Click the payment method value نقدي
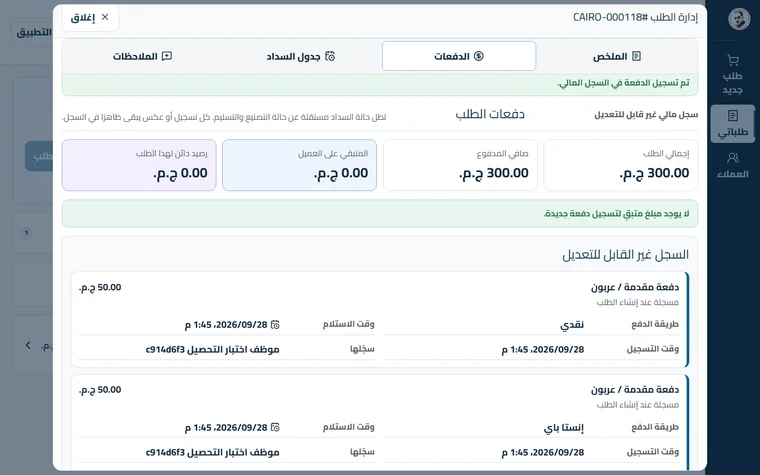The image size is (760, 475). click(x=572, y=325)
